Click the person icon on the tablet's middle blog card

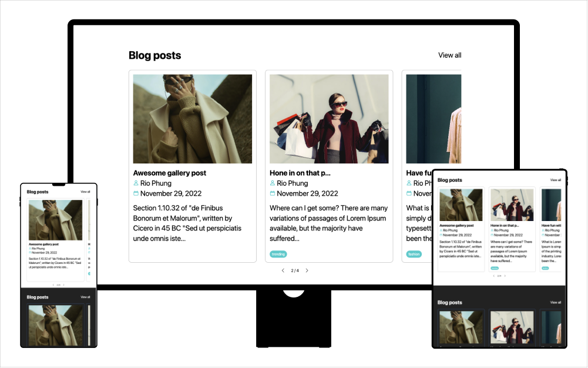click(x=492, y=230)
